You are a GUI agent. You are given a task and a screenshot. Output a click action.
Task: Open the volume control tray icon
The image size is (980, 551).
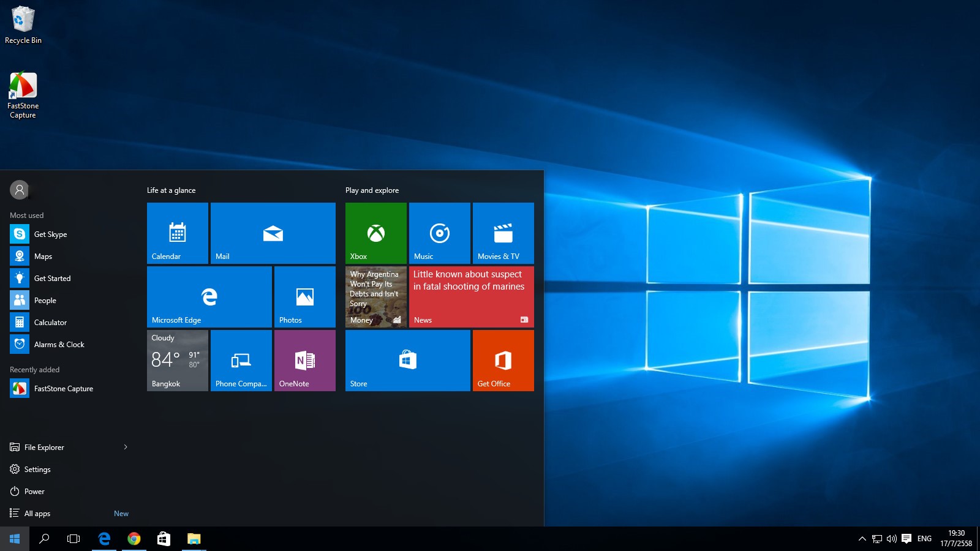coord(892,539)
